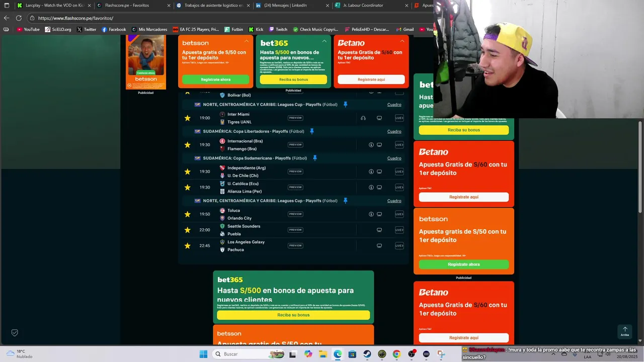This screenshot has height=362, width=644.
Task: Open LIVE icon for Toluca vs Orlando City
Action: (x=399, y=214)
